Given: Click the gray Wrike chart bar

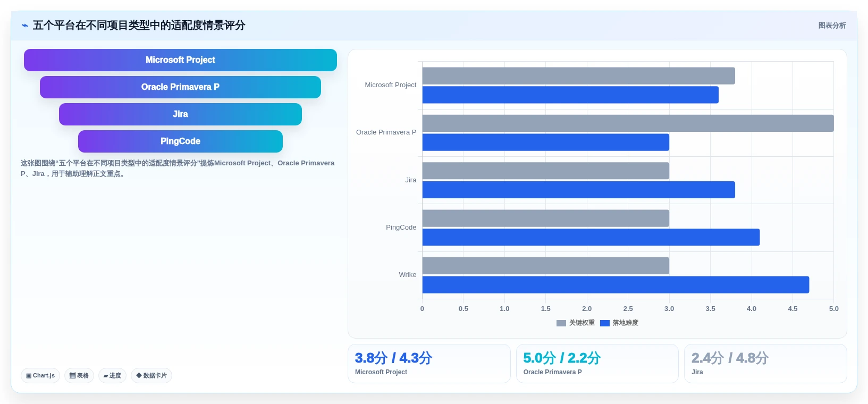Looking at the screenshot, I should coord(546,266).
